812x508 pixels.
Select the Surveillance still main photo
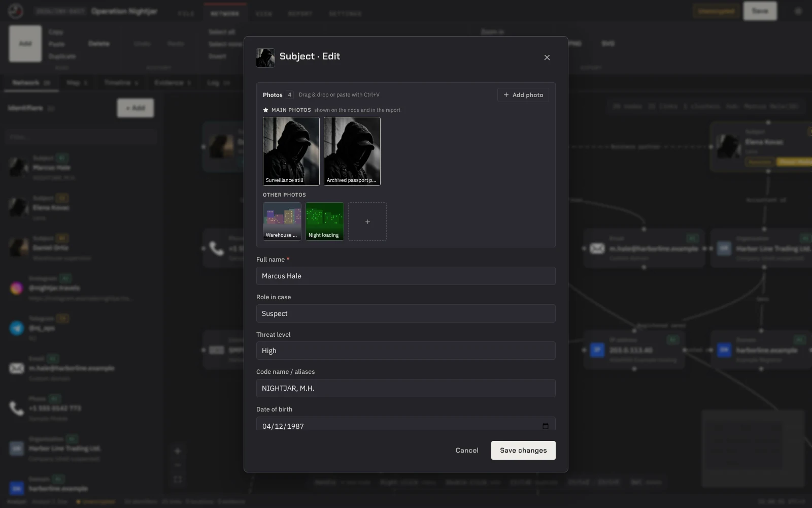(291, 151)
